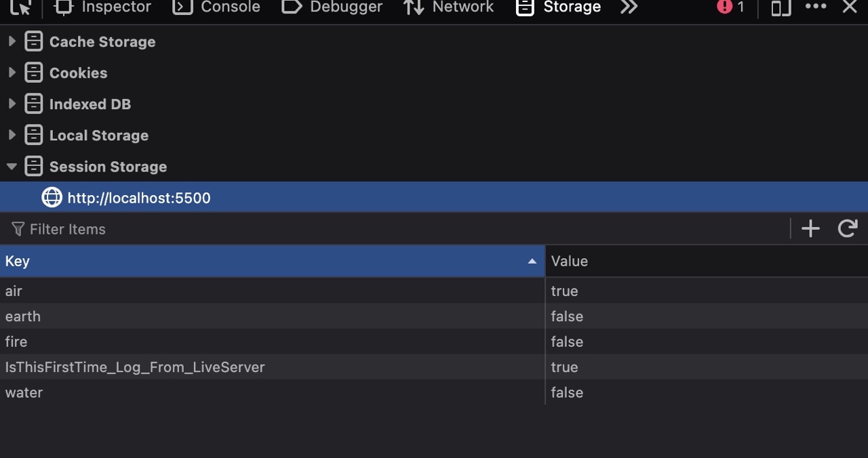The height and width of the screenshot is (458, 868).
Task: Click the filter funnel icon
Action: 18,228
